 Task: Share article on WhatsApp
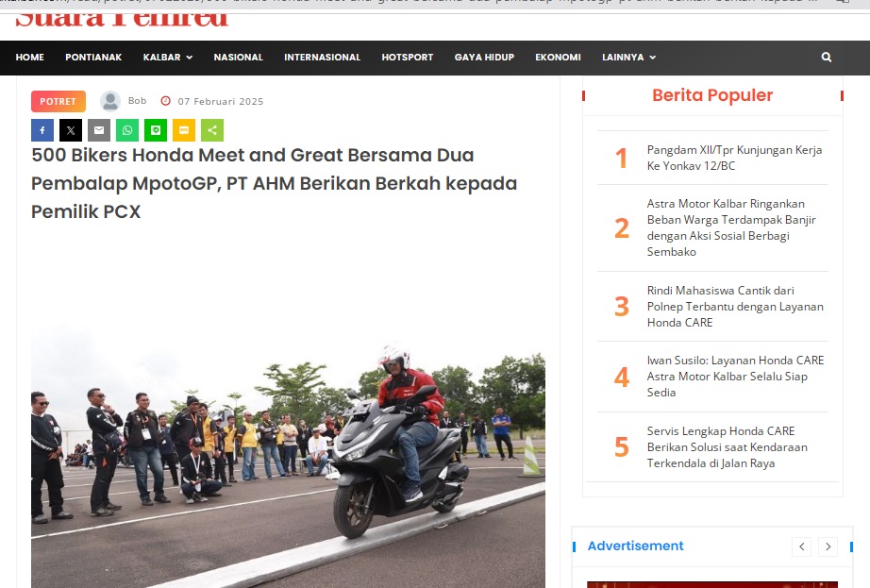(x=127, y=130)
